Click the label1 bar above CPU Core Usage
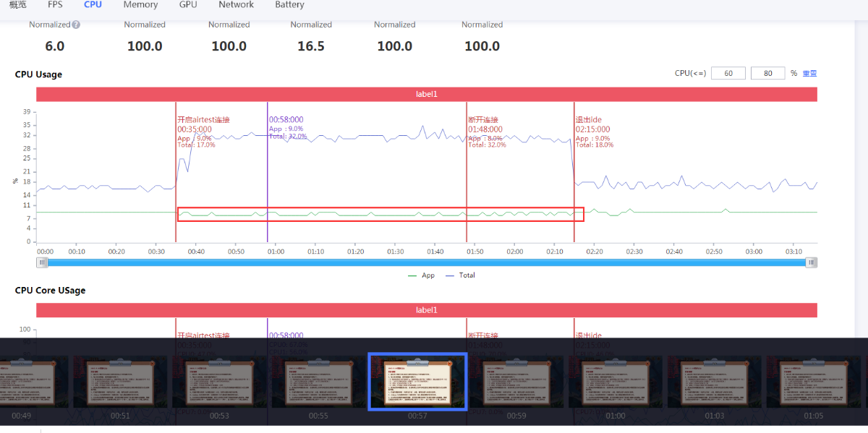The width and height of the screenshot is (868, 433). point(427,310)
